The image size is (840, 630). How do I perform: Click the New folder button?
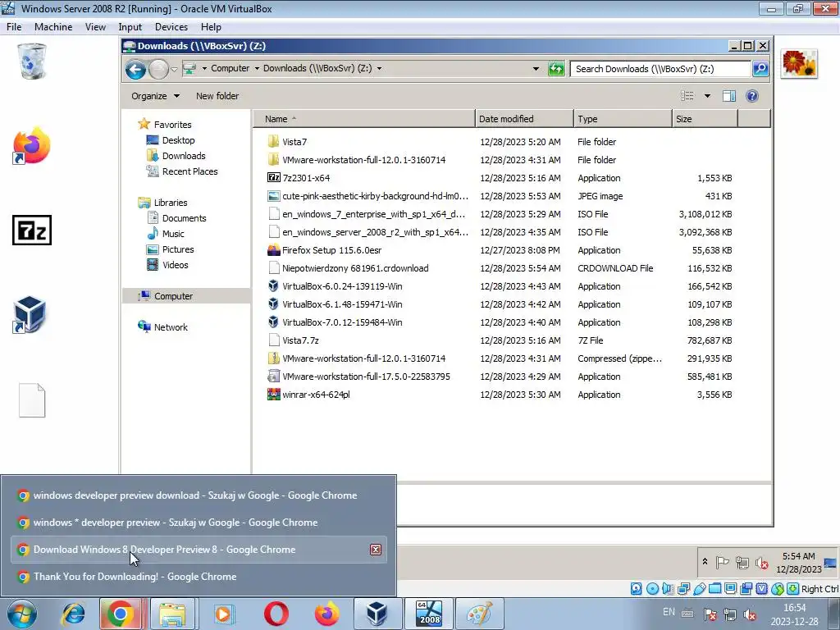217,96
